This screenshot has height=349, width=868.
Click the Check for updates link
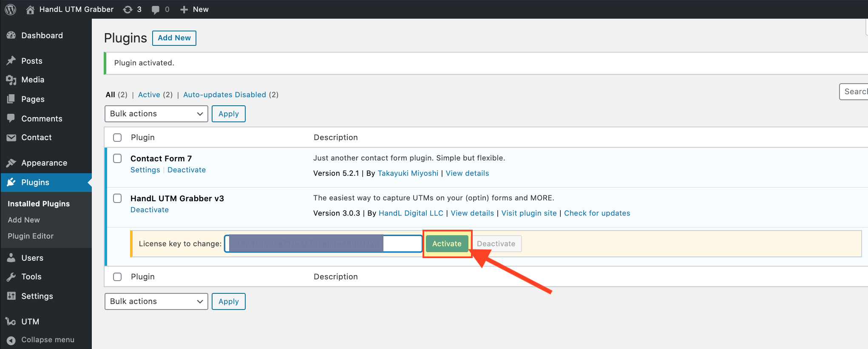(597, 213)
